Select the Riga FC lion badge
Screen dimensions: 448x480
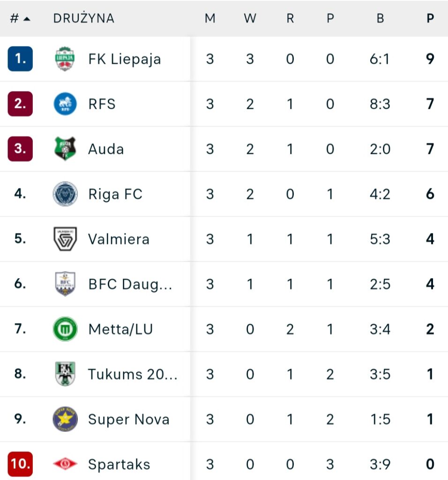click(x=65, y=194)
